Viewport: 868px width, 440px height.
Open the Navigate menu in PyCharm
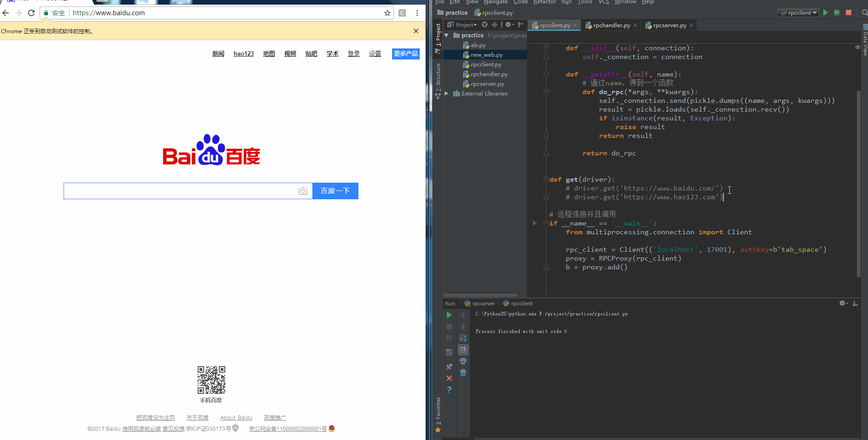(495, 2)
